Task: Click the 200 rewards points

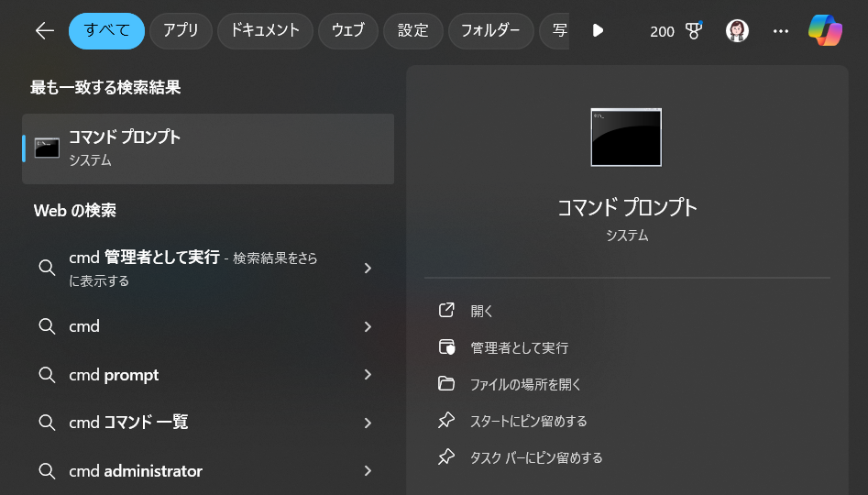Action: click(x=662, y=31)
